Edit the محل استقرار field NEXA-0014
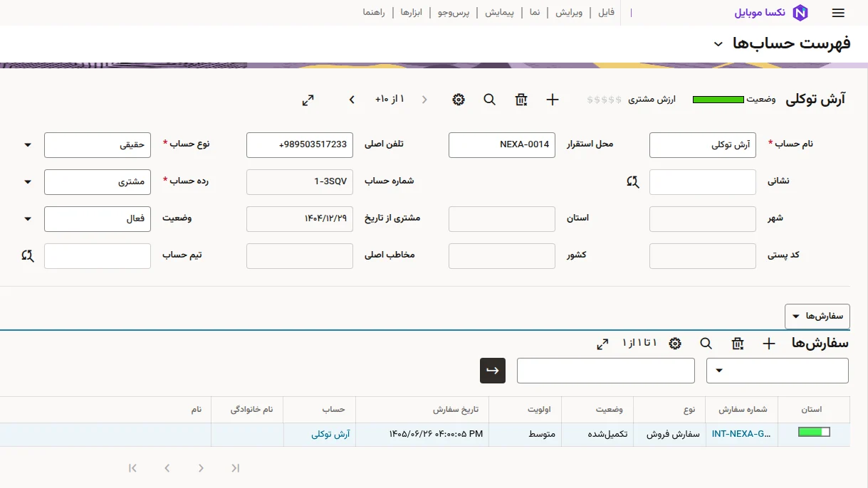Screen dimensions: 868x488 click(x=502, y=145)
